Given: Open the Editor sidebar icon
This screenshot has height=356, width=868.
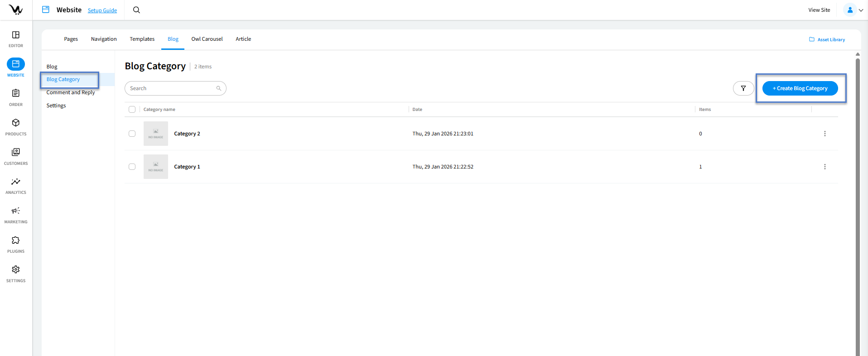Looking at the screenshot, I should (16, 35).
